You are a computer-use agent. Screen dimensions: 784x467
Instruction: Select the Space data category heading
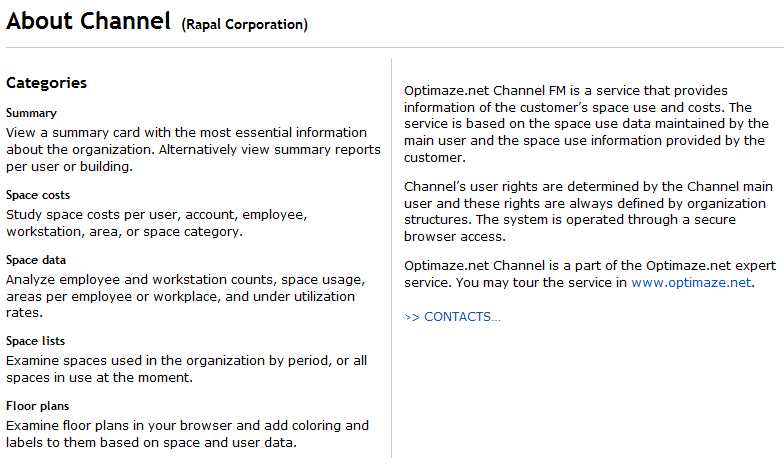click(x=36, y=260)
